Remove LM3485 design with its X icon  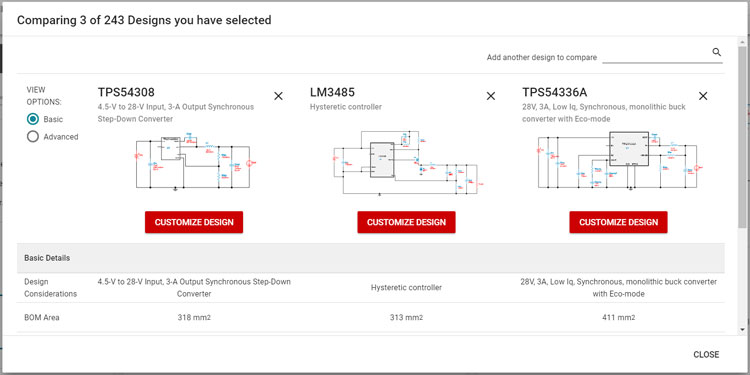click(x=491, y=96)
